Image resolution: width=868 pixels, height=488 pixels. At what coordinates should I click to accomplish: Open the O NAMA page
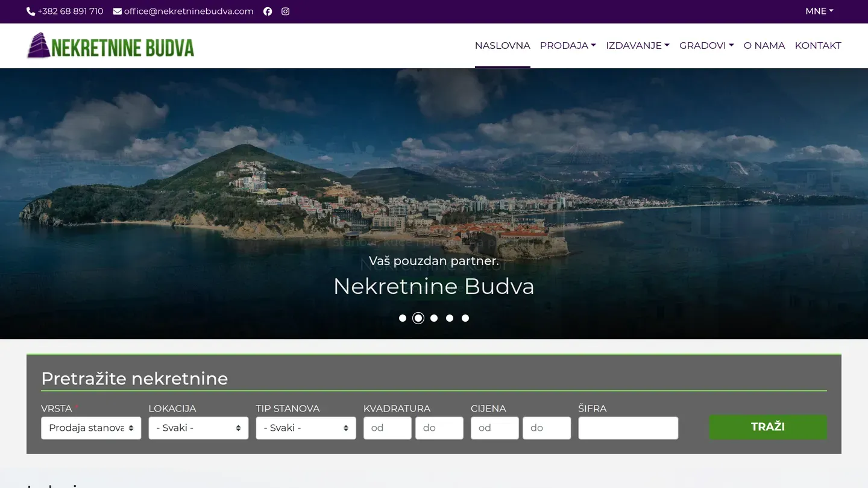pos(764,46)
